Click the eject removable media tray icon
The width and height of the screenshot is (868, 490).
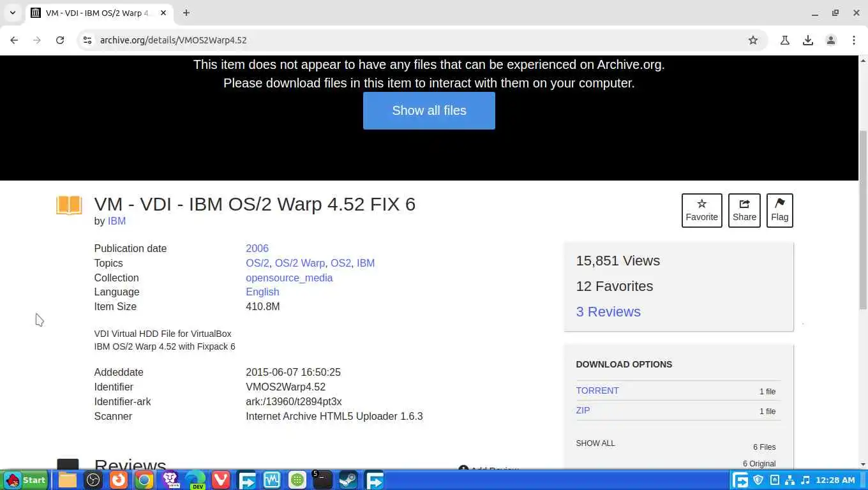click(x=774, y=480)
